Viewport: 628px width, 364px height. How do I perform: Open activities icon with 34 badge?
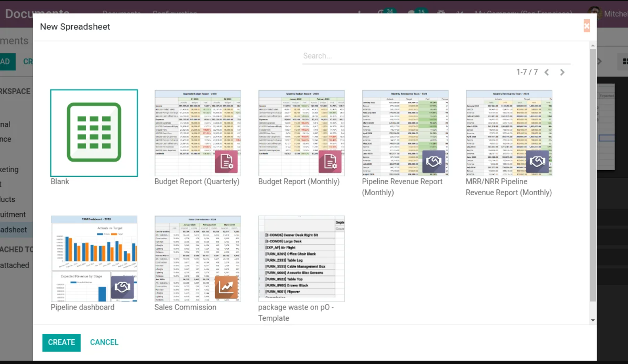coord(381,12)
